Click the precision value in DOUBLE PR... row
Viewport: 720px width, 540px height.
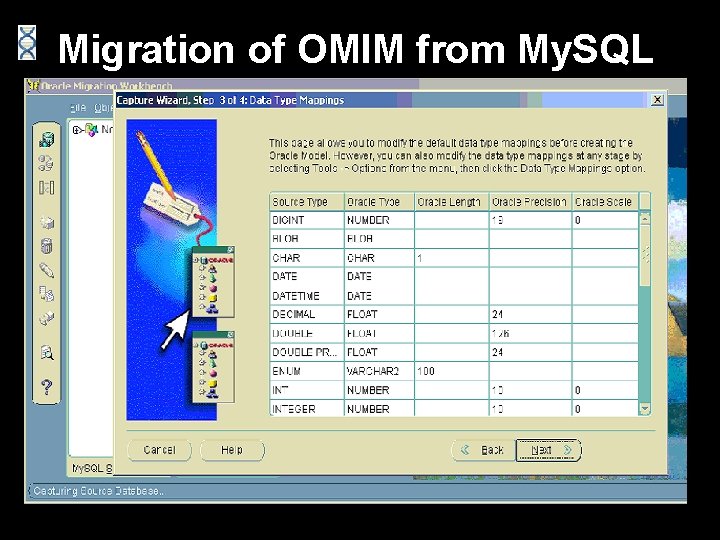[530, 352]
